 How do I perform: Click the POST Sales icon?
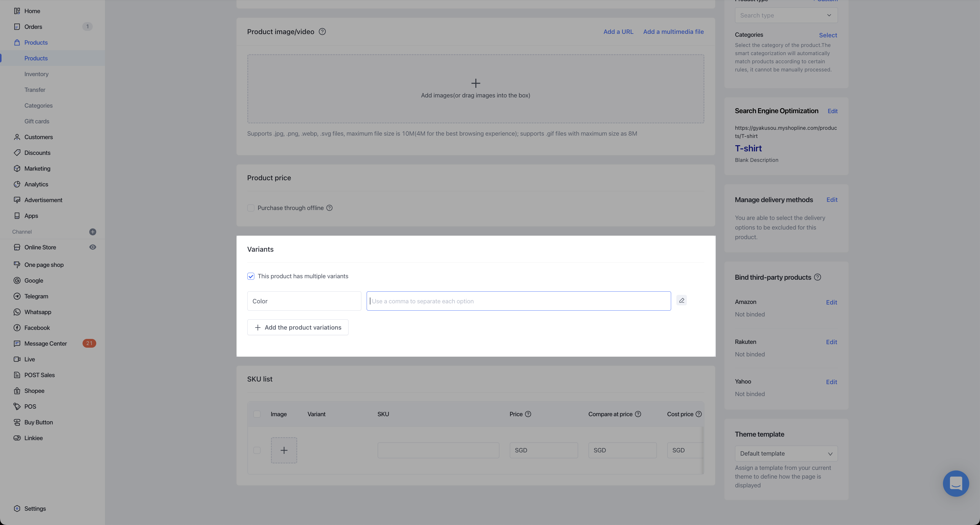click(17, 375)
